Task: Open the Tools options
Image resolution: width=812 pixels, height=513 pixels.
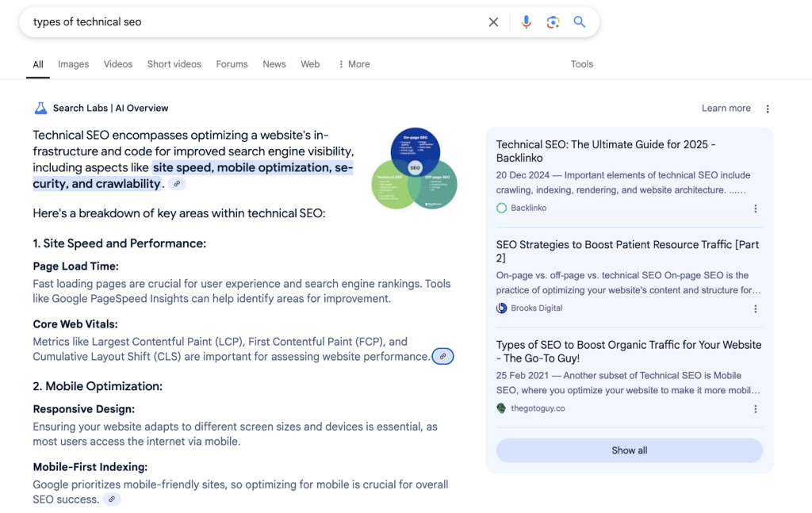Action: coord(582,63)
